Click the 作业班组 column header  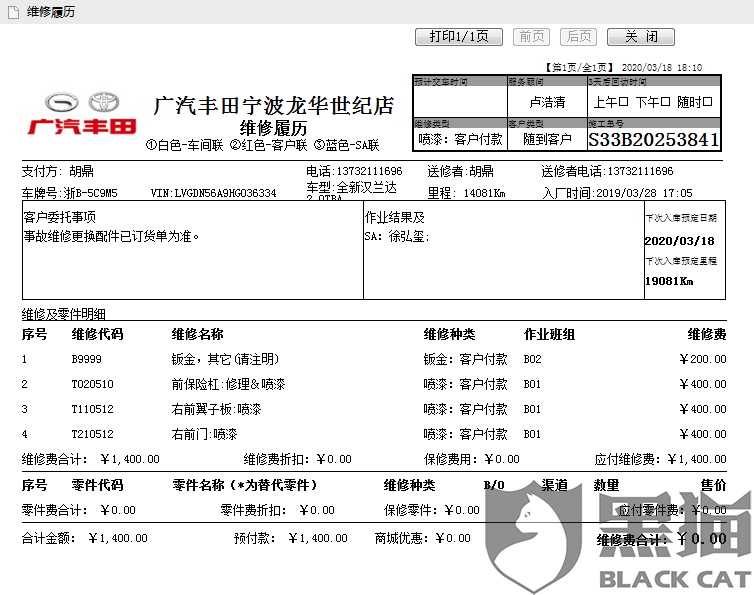pos(550,334)
